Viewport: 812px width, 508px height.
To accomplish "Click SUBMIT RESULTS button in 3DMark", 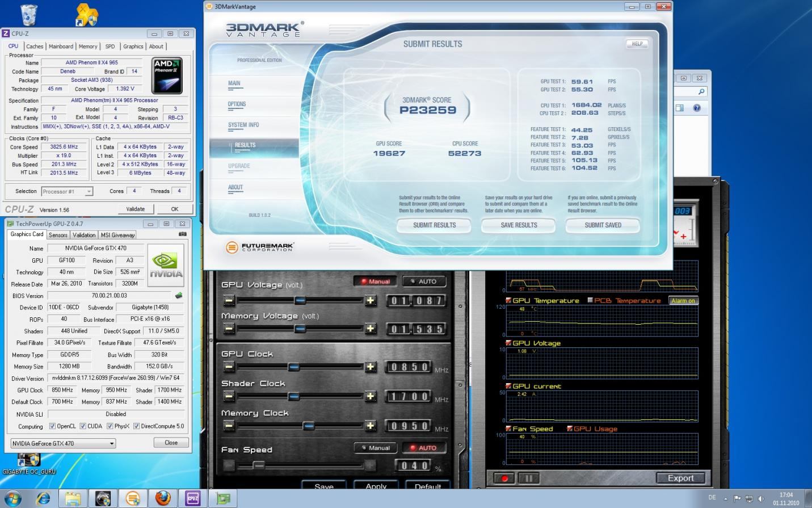I will (434, 225).
